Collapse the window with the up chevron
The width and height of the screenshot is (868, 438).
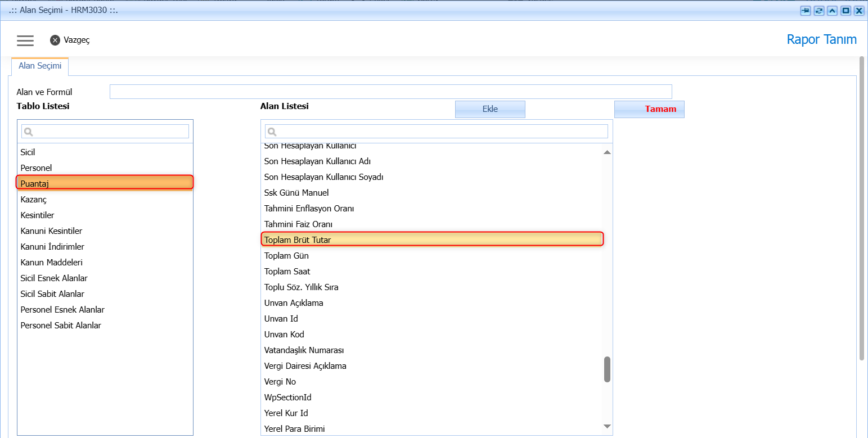pyautogui.click(x=832, y=10)
